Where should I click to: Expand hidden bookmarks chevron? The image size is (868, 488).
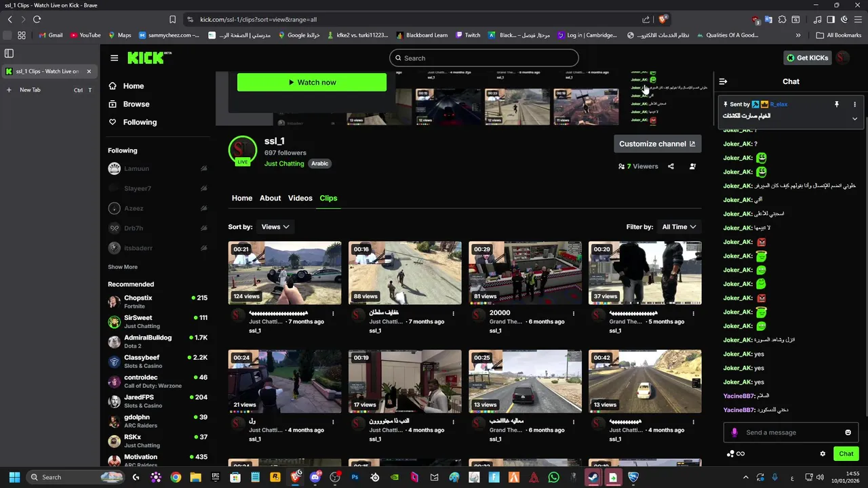pos(798,35)
